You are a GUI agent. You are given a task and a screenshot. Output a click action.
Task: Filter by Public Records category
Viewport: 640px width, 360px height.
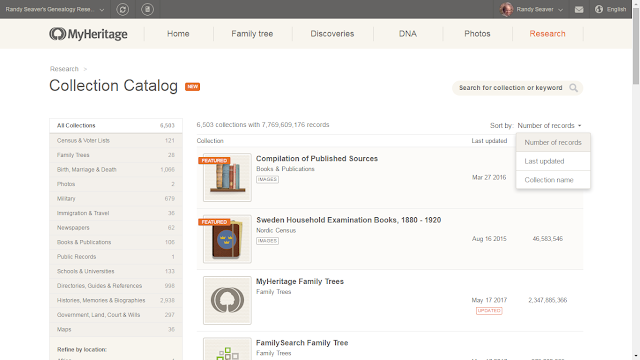pyautogui.click(x=116, y=257)
